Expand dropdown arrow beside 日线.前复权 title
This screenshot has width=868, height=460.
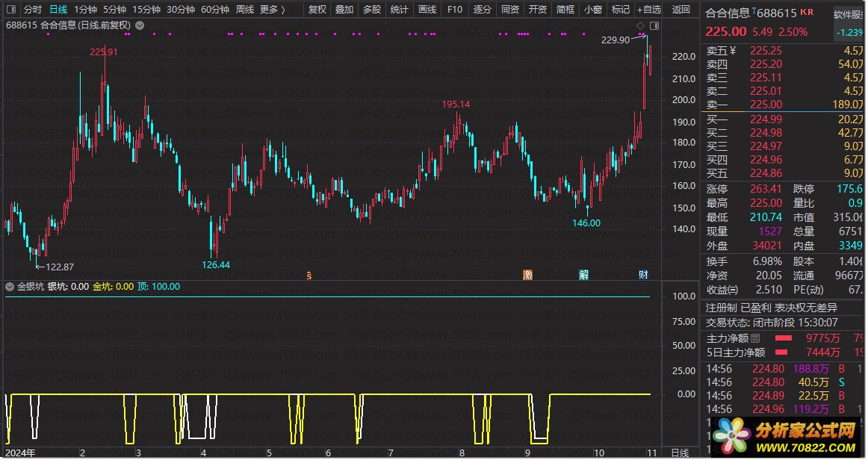coord(140,25)
